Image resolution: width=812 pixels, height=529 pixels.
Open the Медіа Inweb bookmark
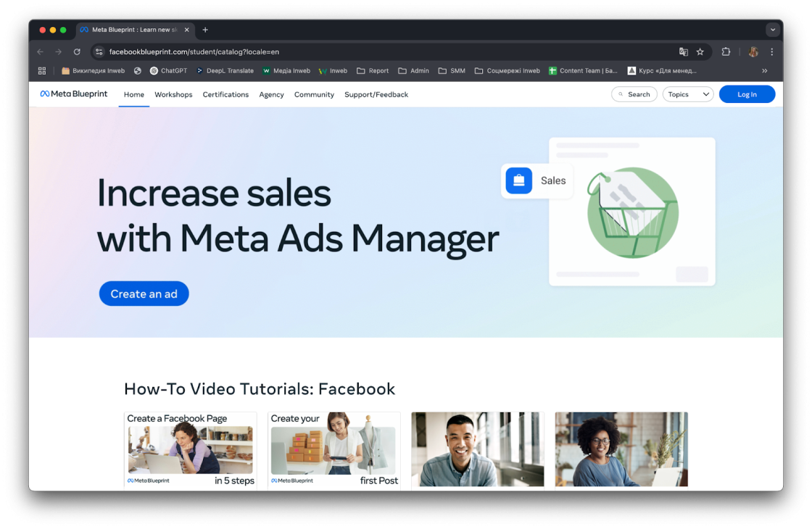pos(286,71)
